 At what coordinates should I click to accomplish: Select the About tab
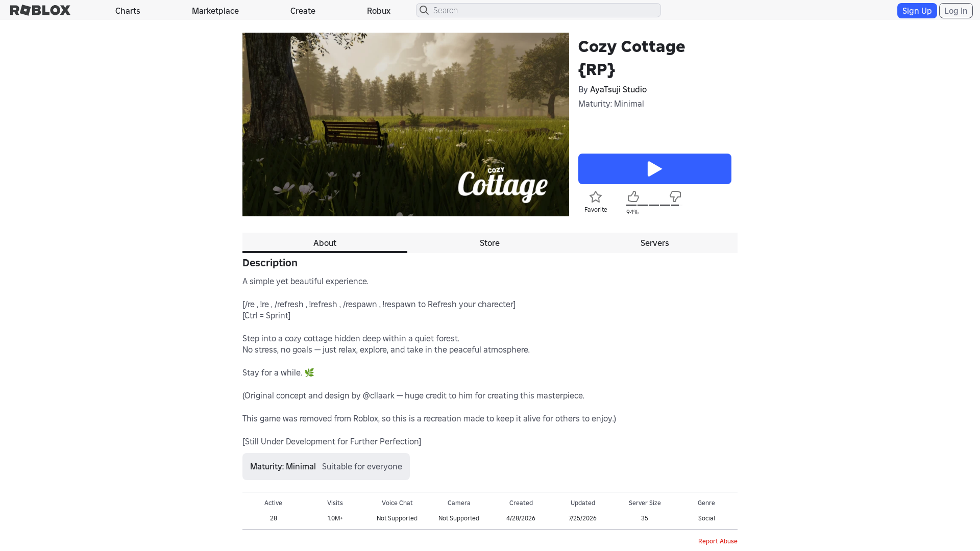(325, 243)
